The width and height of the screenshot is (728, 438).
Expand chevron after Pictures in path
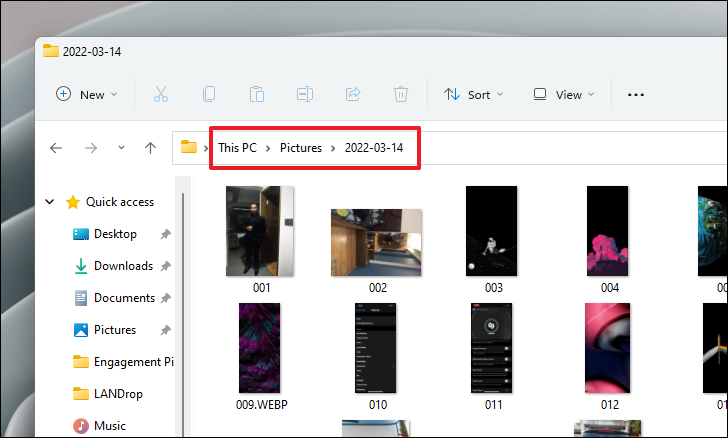333,148
